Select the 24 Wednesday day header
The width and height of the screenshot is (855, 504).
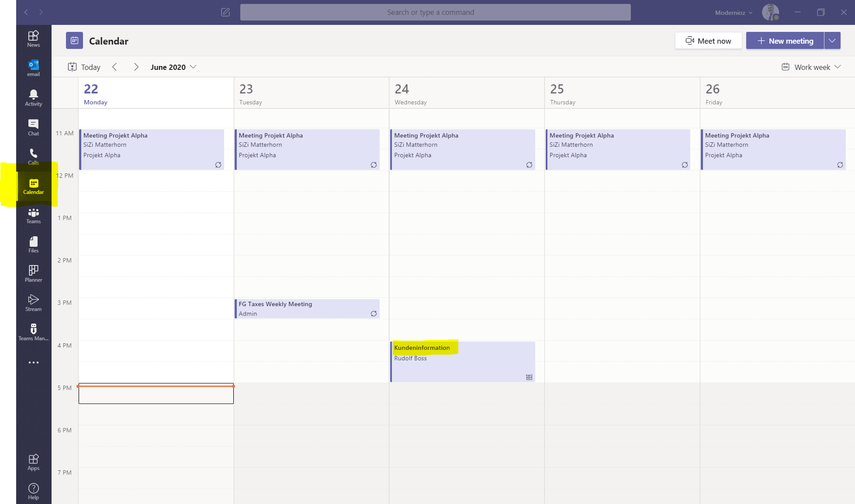click(467, 93)
